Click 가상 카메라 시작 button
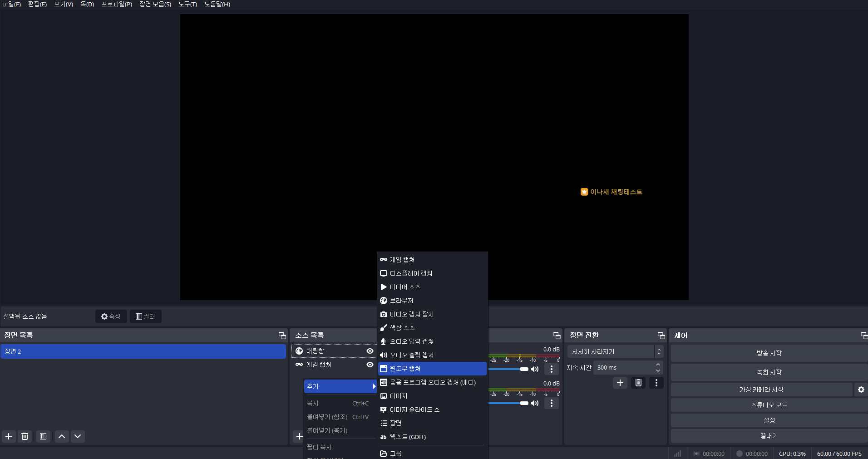868x459 pixels. pos(761,390)
